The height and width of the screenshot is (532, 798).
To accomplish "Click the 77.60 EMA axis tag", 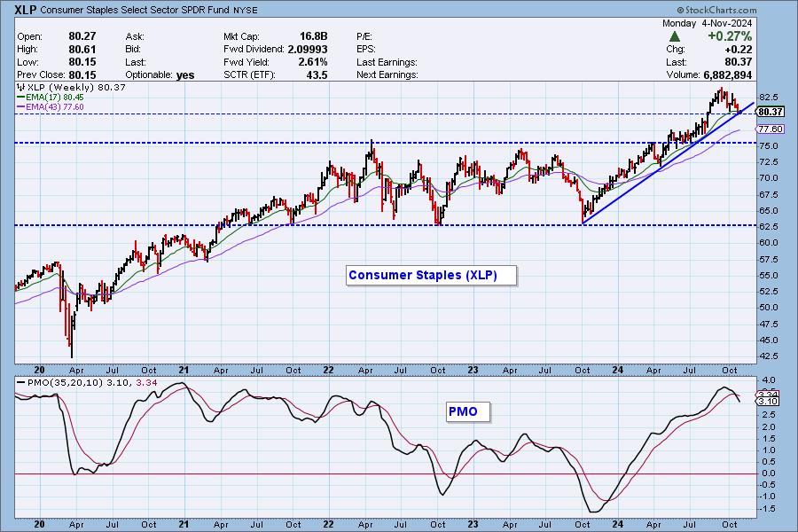I will [x=770, y=129].
